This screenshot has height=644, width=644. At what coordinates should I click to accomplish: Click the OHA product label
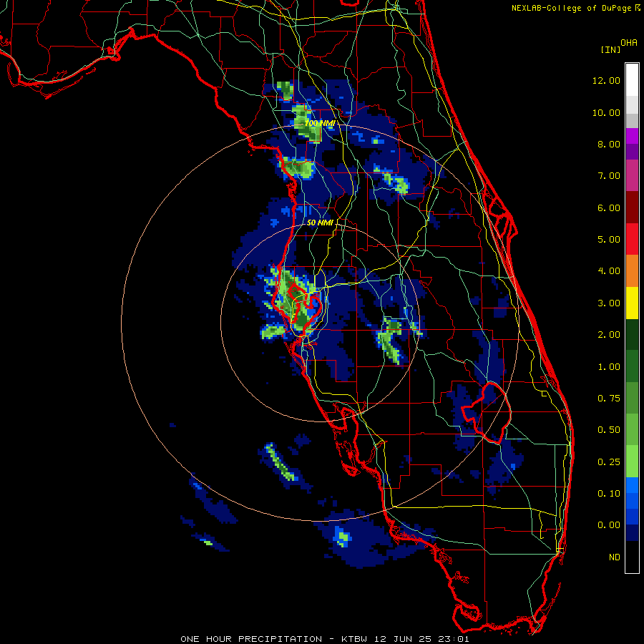(629, 43)
